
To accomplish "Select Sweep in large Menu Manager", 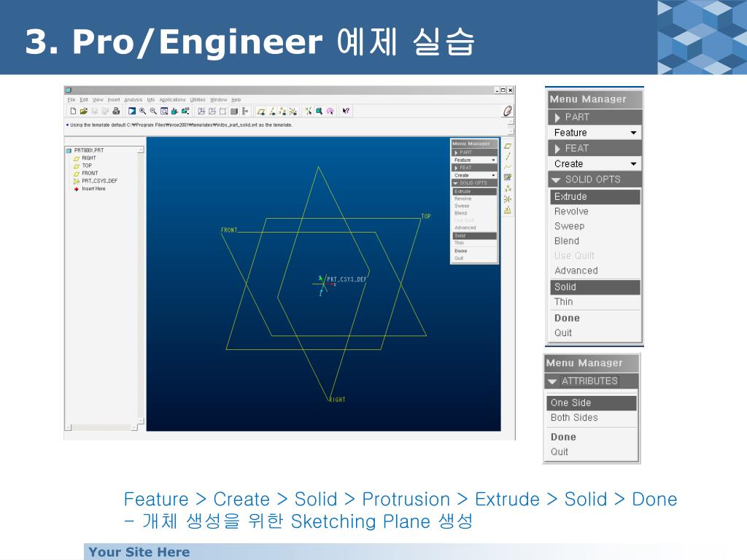I will 595,226.
